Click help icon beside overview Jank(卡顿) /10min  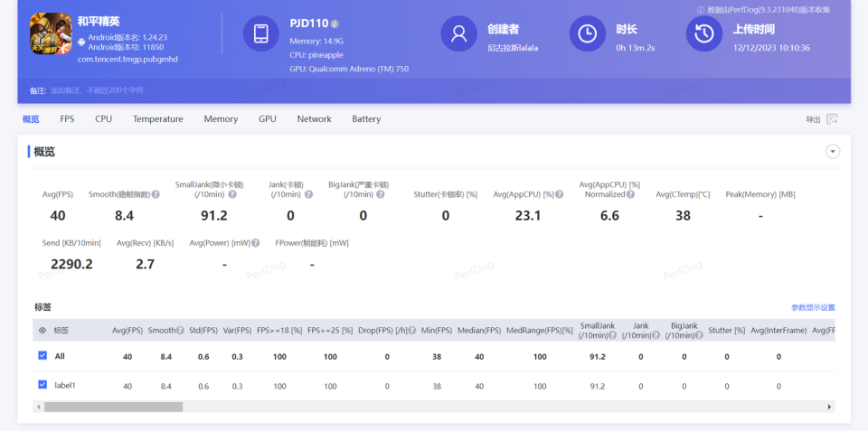click(x=309, y=195)
